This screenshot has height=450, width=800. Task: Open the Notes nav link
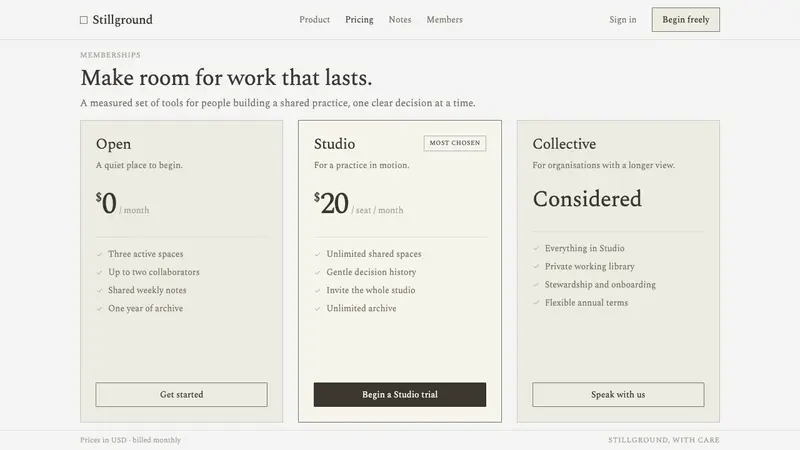click(399, 19)
